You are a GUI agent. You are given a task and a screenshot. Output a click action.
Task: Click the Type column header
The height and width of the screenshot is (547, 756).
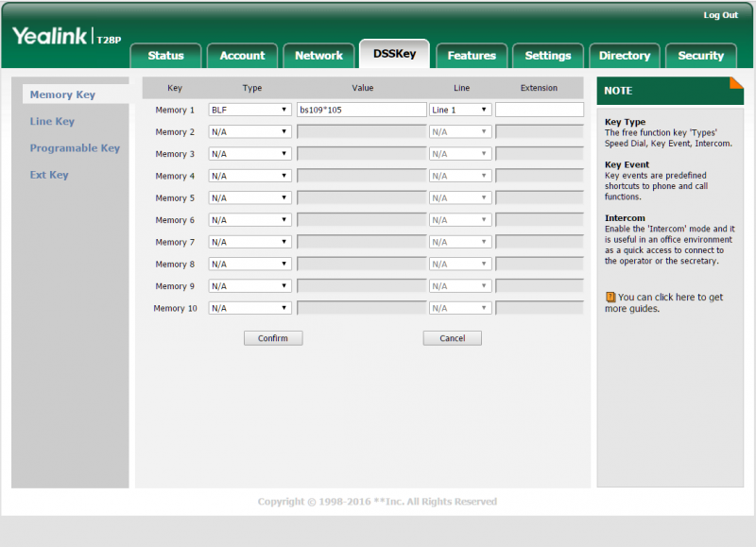[x=252, y=88]
